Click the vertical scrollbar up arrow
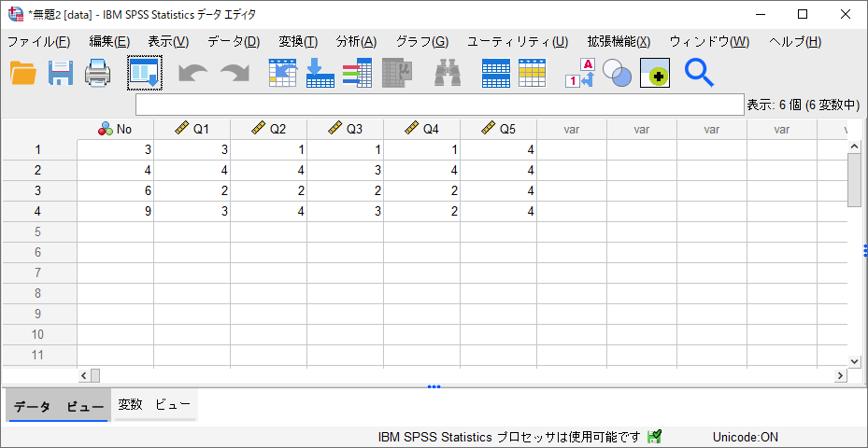868x448 pixels. [x=854, y=146]
